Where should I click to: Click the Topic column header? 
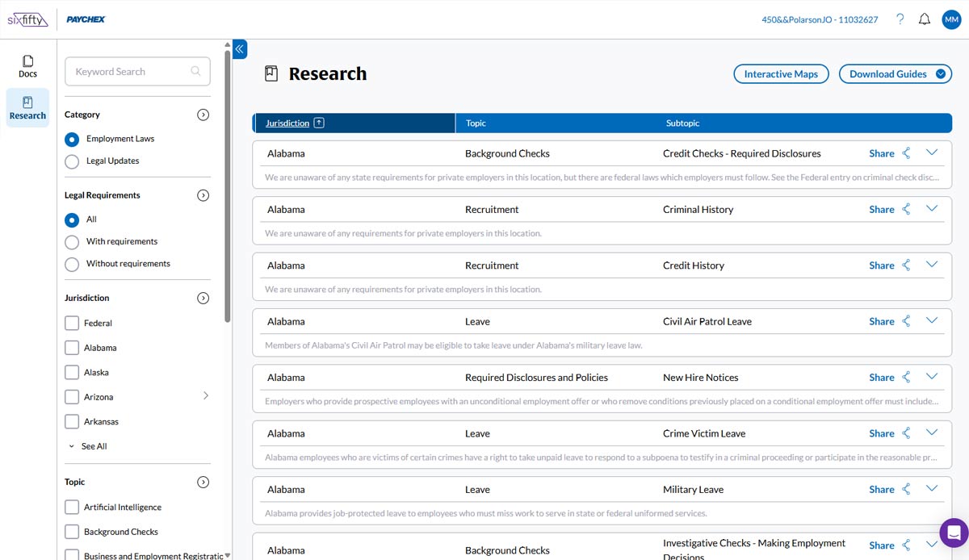[476, 123]
